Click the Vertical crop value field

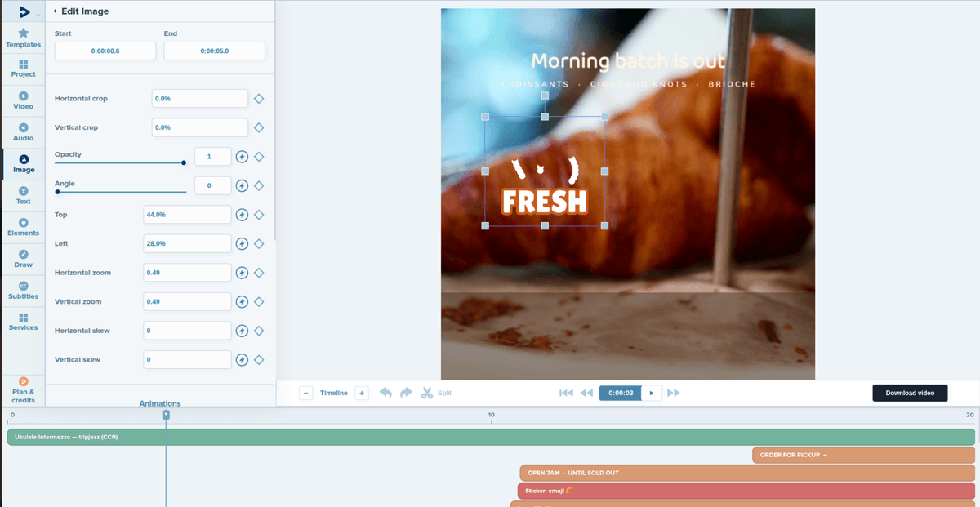200,127
